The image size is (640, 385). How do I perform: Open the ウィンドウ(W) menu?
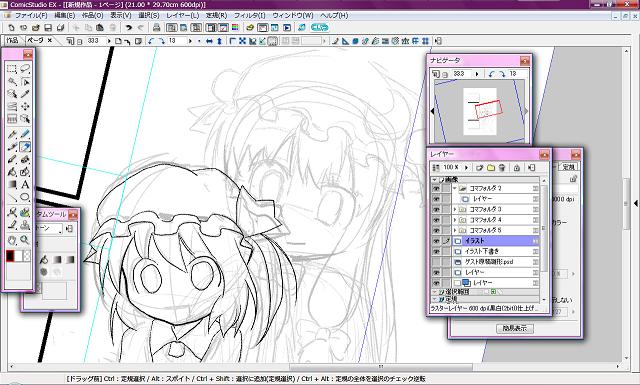point(293,15)
